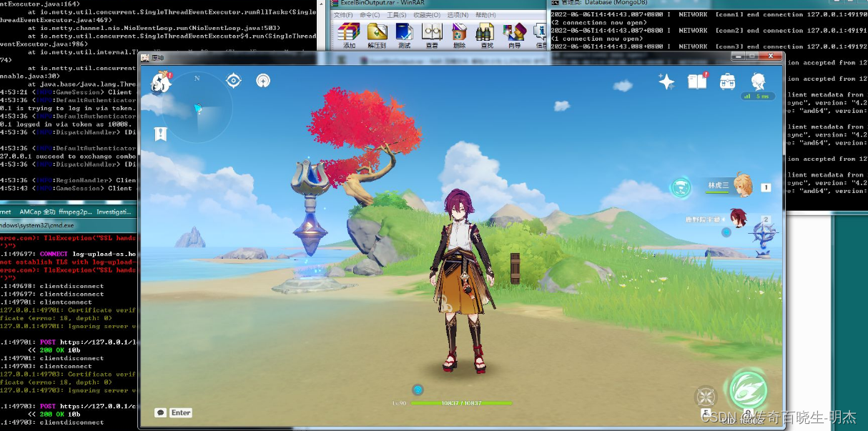
Task: Click the character green health bar
Action: pos(461,403)
